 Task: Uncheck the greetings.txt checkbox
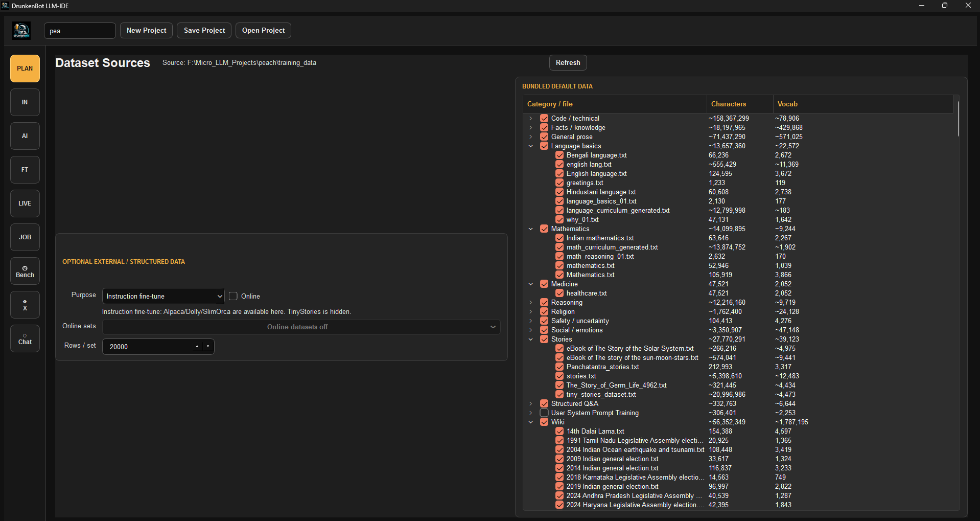coord(559,183)
